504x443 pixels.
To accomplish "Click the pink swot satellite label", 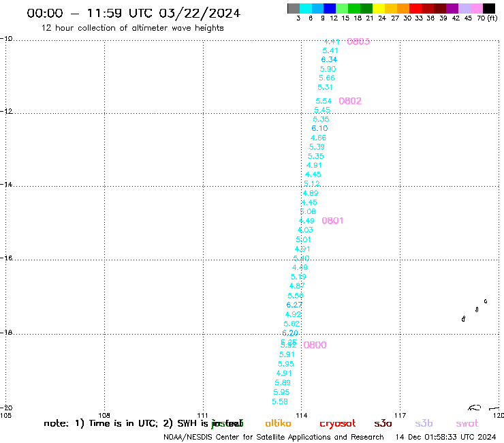I will (x=467, y=424).
